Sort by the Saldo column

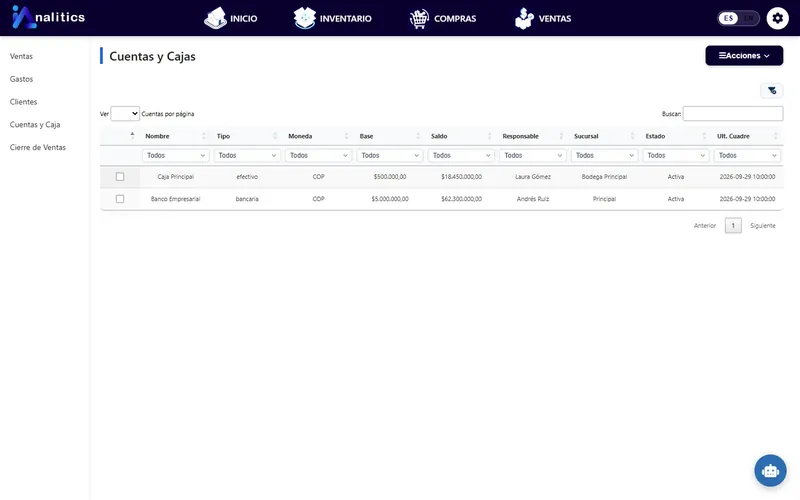tap(461, 136)
